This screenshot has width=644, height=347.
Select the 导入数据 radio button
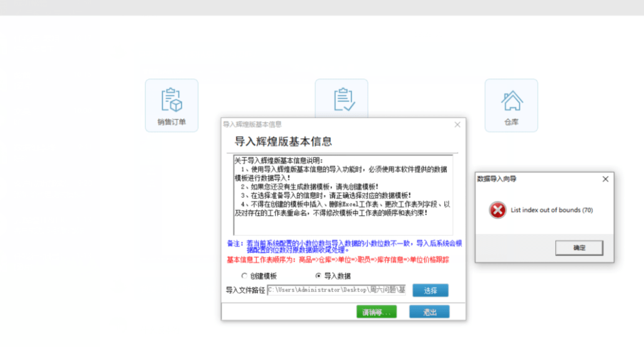click(x=318, y=276)
